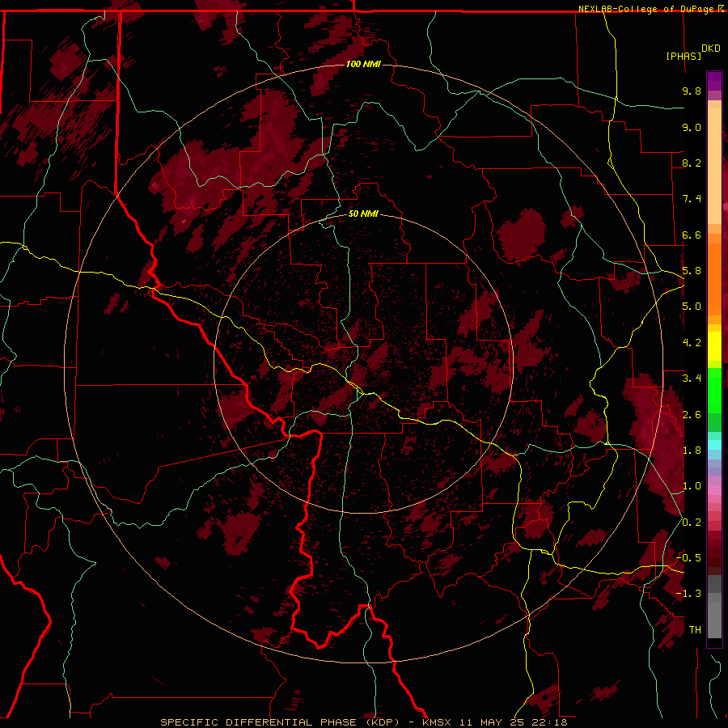Image resolution: width=728 pixels, height=728 pixels.
Task: Click the 50 NMI range ring label
Action: pyautogui.click(x=363, y=214)
